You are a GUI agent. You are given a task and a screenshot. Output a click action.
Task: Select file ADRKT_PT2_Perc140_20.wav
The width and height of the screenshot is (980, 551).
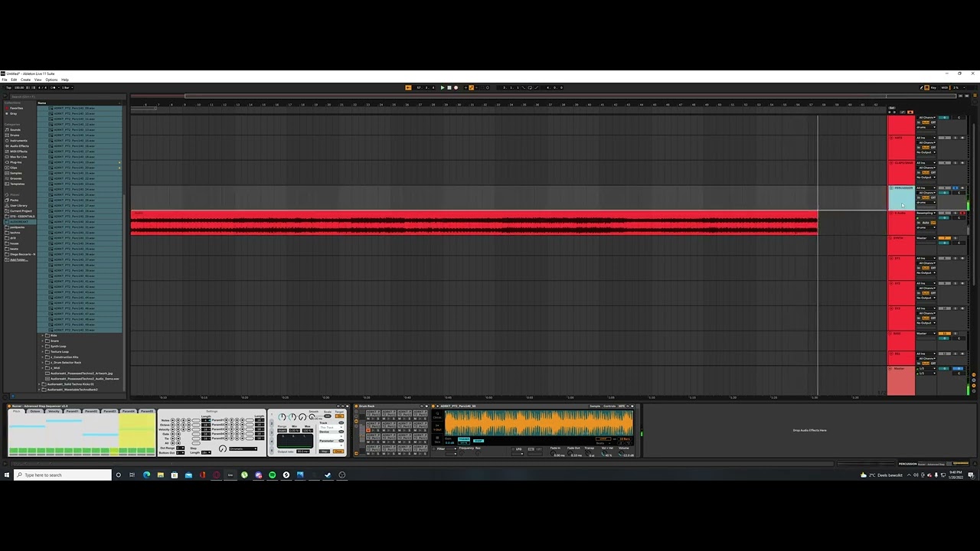pos(74,168)
